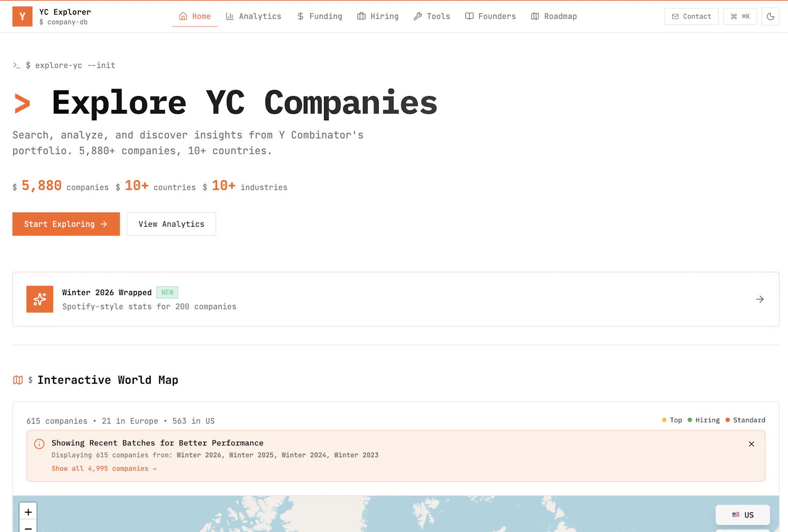
Task: Click the Interactive World Map heading
Action: (x=108, y=380)
